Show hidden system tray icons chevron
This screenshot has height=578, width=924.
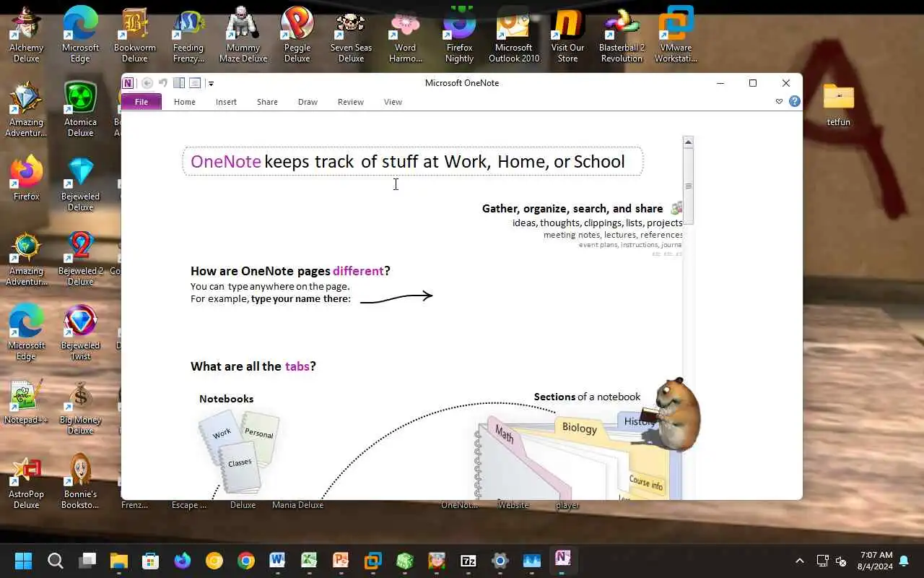(799, 561)
